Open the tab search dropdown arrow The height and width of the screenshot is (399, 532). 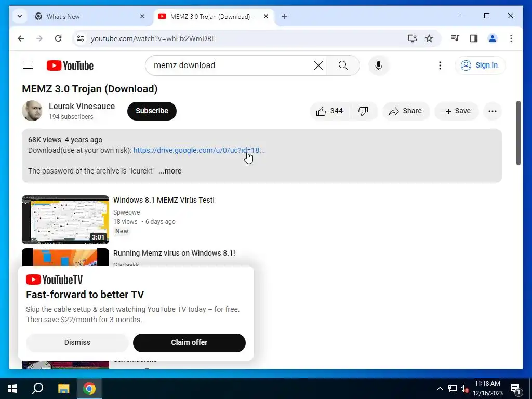(x=20, y=16)
